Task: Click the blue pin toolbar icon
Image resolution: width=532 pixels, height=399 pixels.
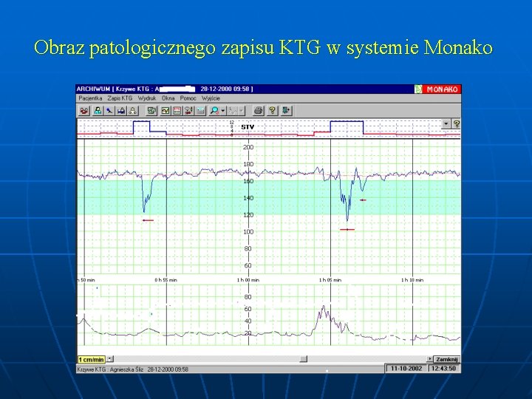Action: click(x=109, y=111)
